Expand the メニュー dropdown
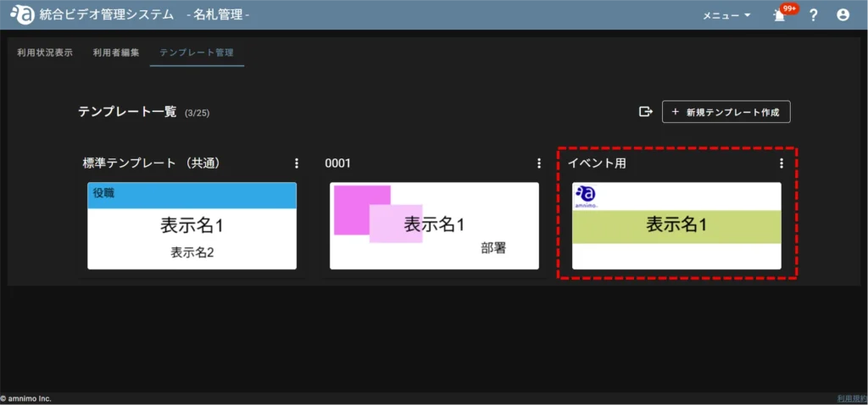This screenshot has height=405, width=868. pyautogui.click(x=726, y=15)
